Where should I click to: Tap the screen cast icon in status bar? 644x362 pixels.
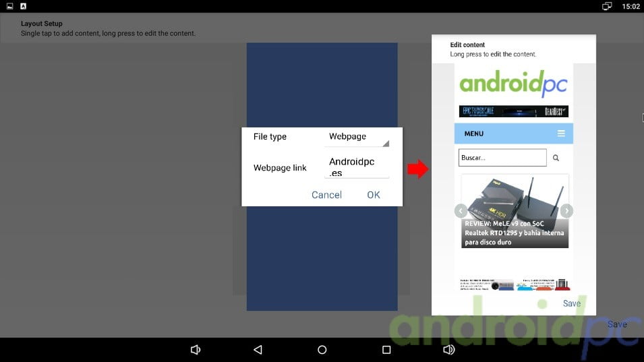[x=607, y=6]
